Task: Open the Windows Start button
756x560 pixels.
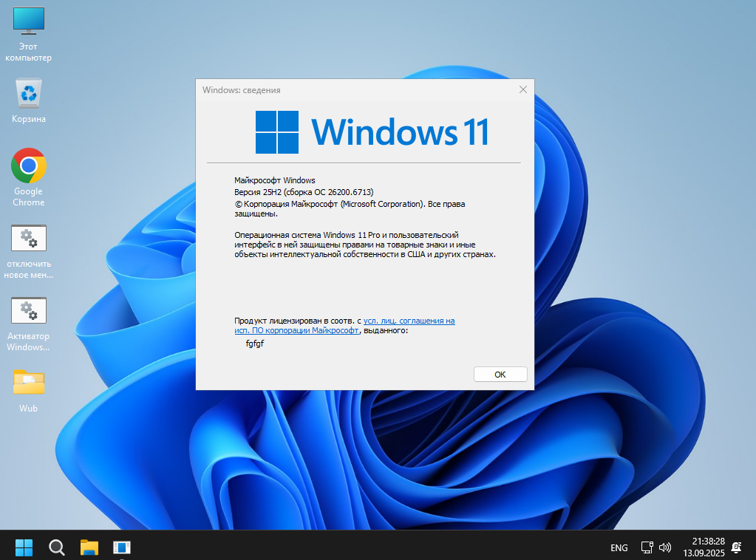Action: click(x=24, y=547)
